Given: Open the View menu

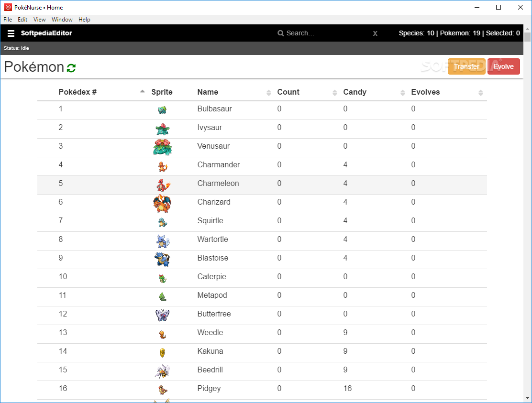Looking at the screenshot, I should tap(39, 19).
